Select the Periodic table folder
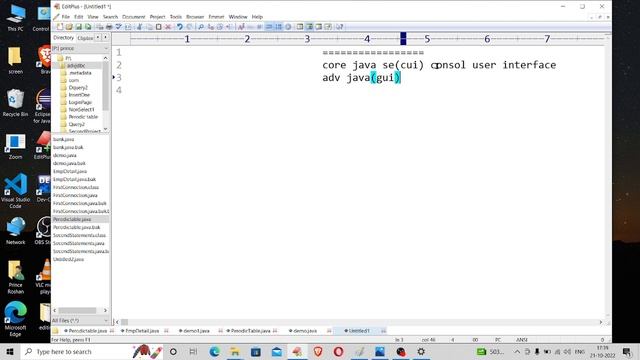This screenshot has width=640, height=360. [x=83, y=117]
